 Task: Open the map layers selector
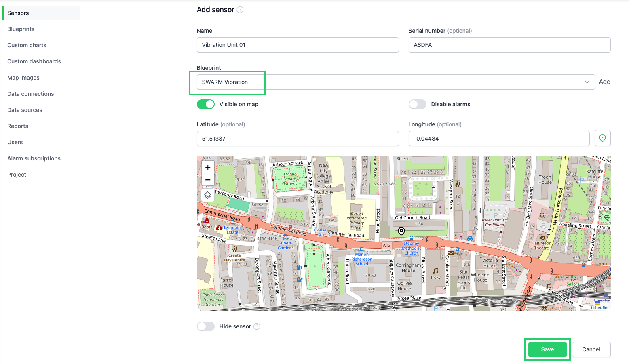click(x=207, y=195)
